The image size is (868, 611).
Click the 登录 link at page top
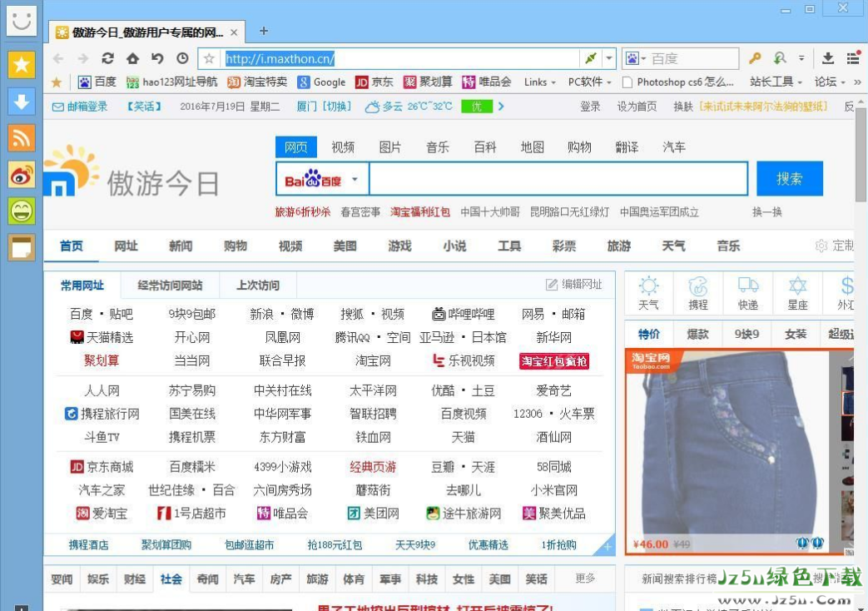pyautogui.click(x=590, y=107)
